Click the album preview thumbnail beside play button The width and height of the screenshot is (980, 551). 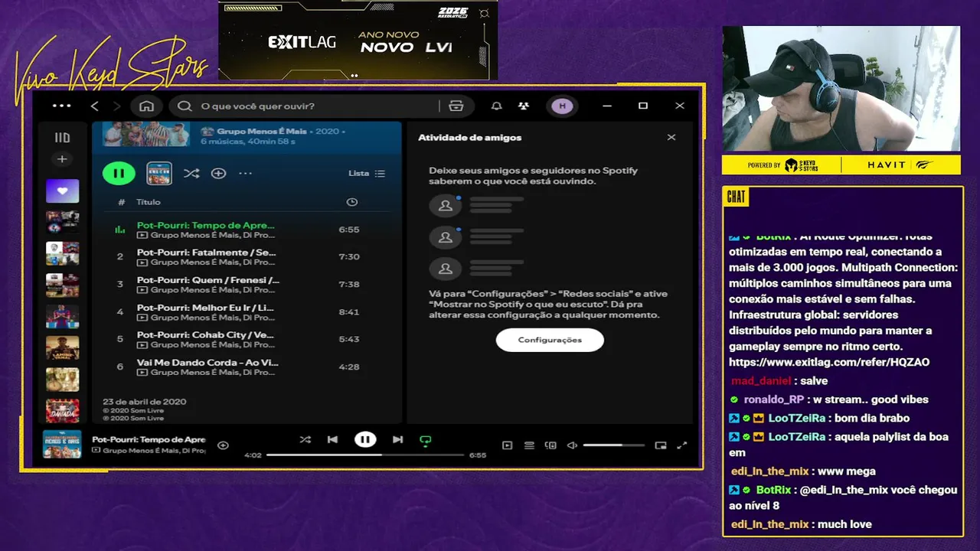[159, 174]
